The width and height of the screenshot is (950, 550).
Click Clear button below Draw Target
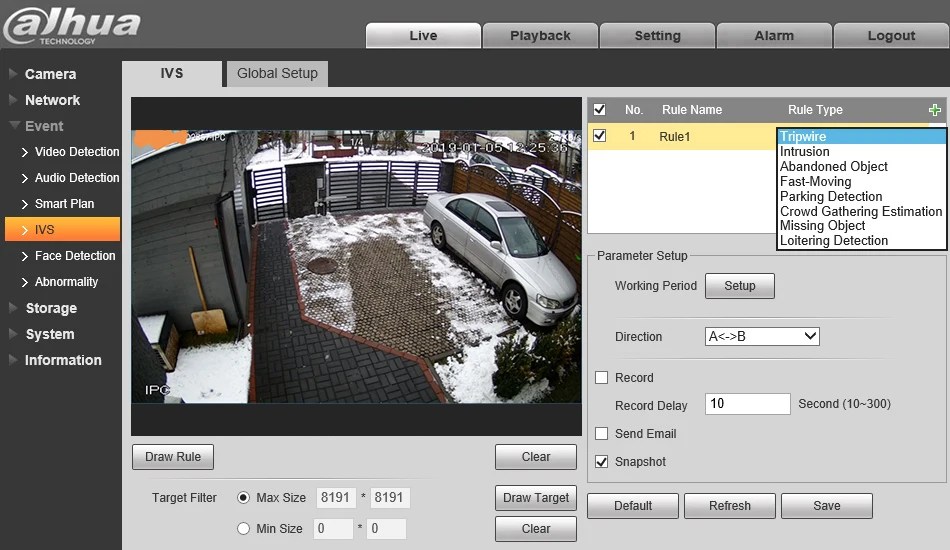536,529
